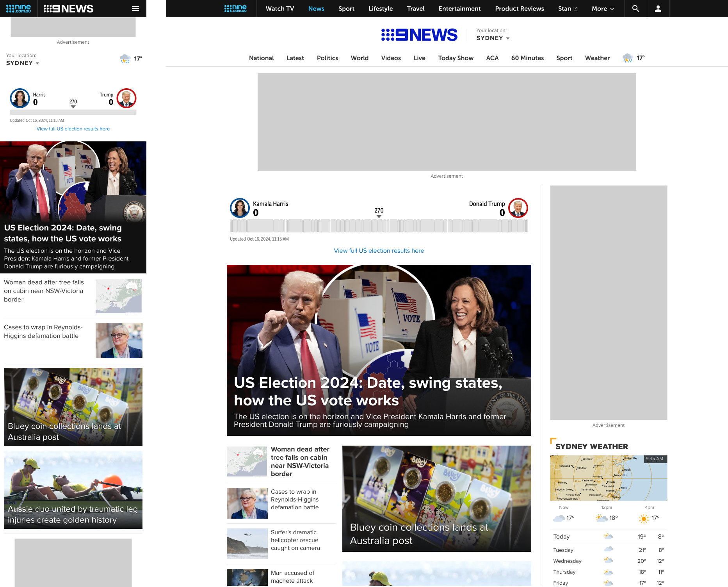Expand the More dropdown in the top bar
Image resolution: width=728 pixels, height=587 pixels.
coord(603,9)
